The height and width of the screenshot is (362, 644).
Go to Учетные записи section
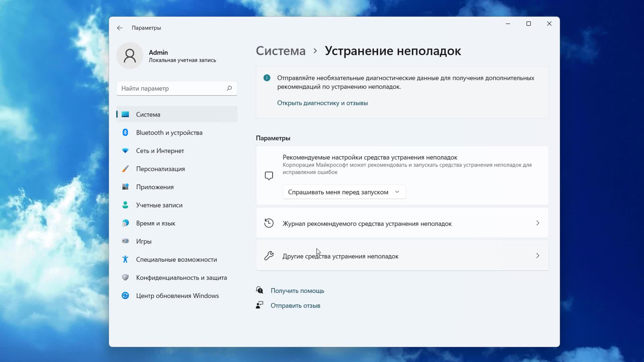[x=159, y=205]
